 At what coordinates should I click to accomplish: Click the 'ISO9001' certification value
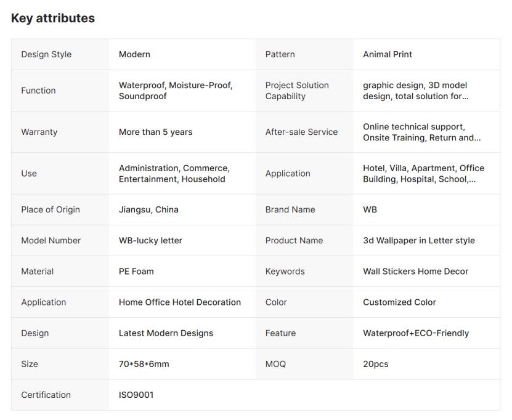[136, 395]
